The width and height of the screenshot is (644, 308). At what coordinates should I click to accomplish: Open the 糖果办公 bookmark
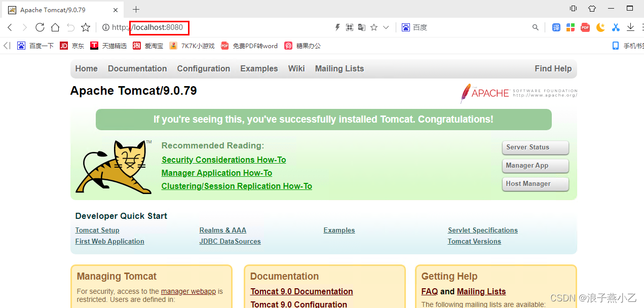(x=302, y=46)
